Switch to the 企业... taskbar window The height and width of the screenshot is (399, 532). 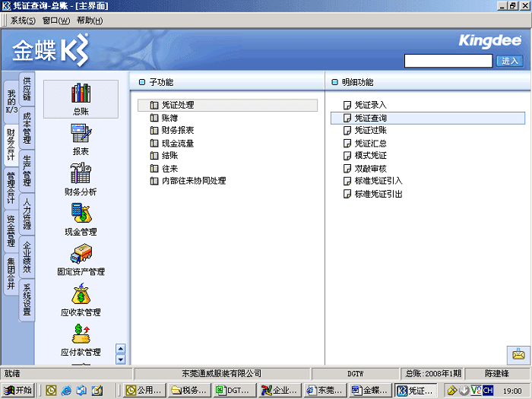(280, 391)
